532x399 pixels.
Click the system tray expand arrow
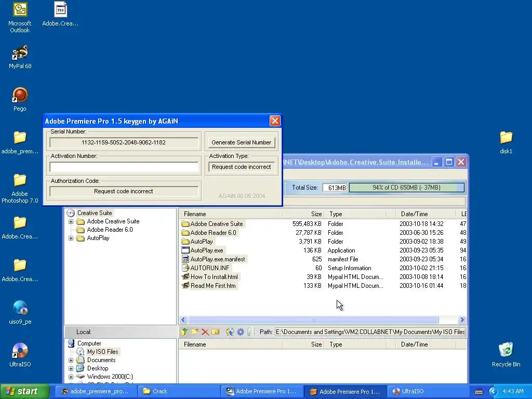[x=493, y=392]
